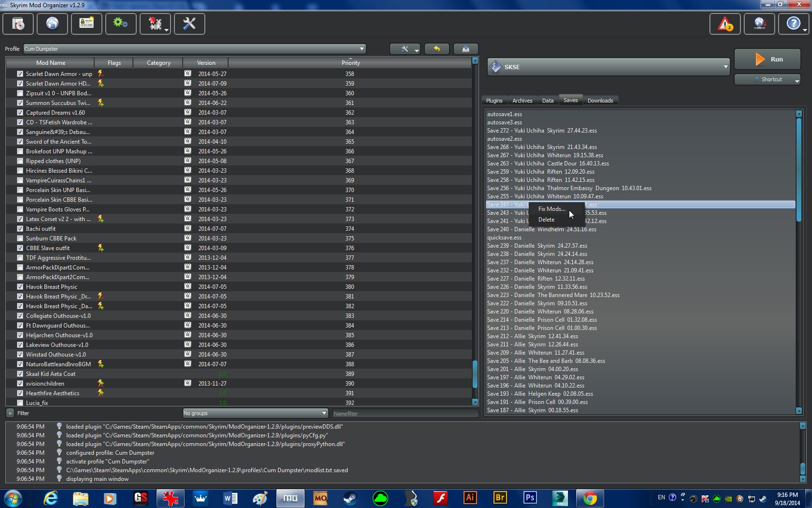Open Steam from the Windows taskbar
This screenshot has height=508, width=812.
pos(350,498)
